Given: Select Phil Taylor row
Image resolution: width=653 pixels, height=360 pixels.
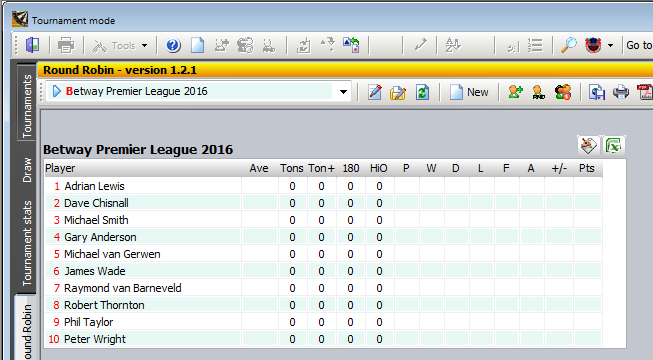Looking at the screenshot, I should [323, 322].
